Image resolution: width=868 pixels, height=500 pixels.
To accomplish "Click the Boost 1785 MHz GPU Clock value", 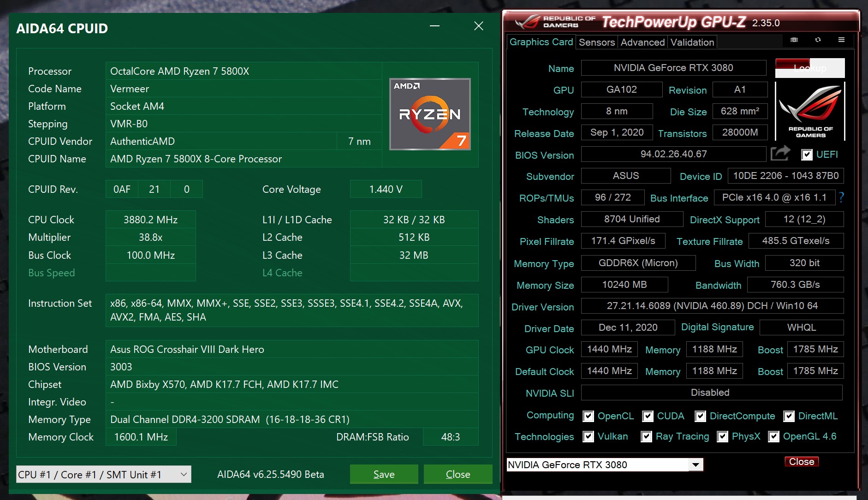I will pos(815,349).
